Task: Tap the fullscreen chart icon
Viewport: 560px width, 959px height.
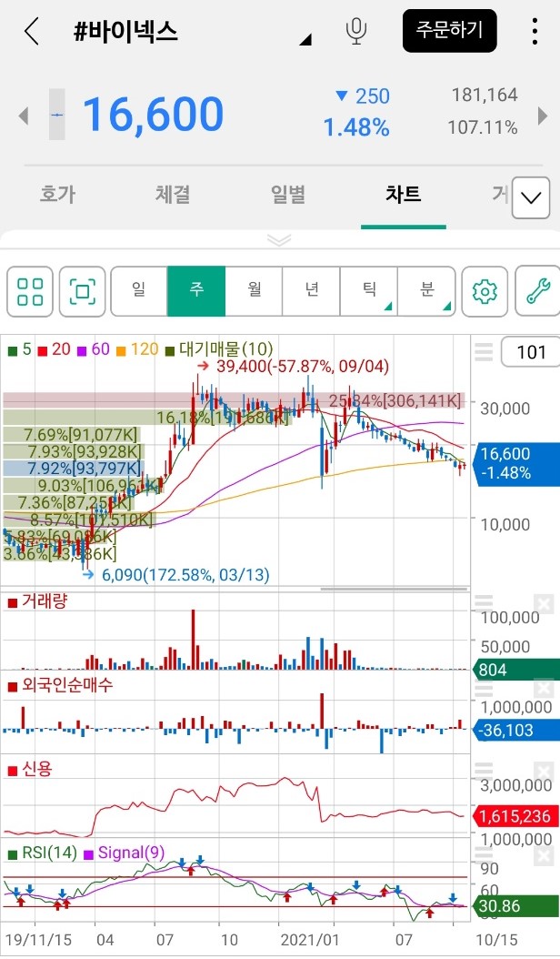Action: click(x=83, y=291)
